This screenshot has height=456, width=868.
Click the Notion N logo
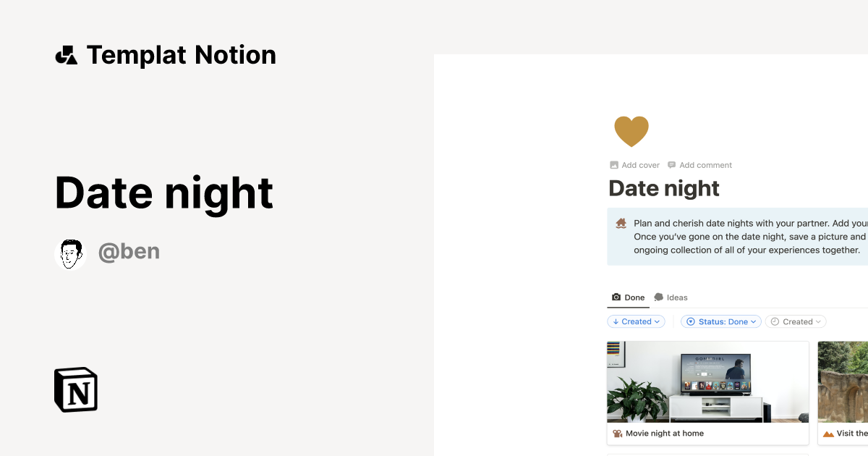click(75, 389)
